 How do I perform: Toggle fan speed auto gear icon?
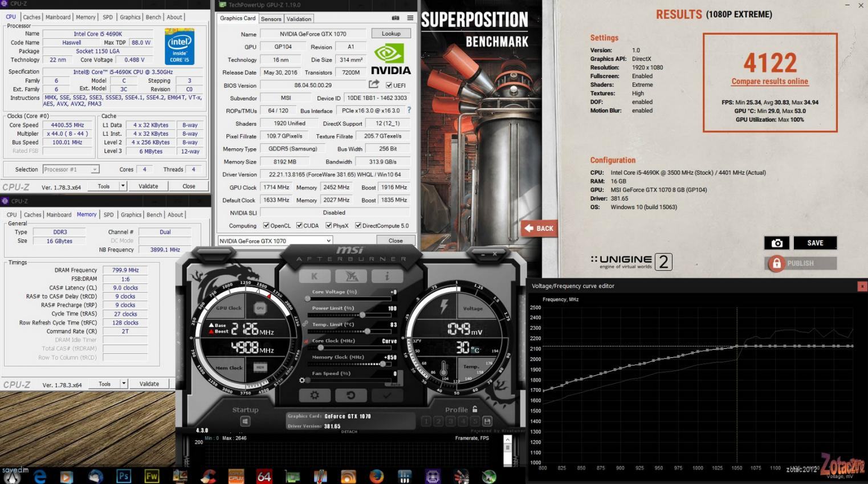pyautogui.click(x=302, y=380)
